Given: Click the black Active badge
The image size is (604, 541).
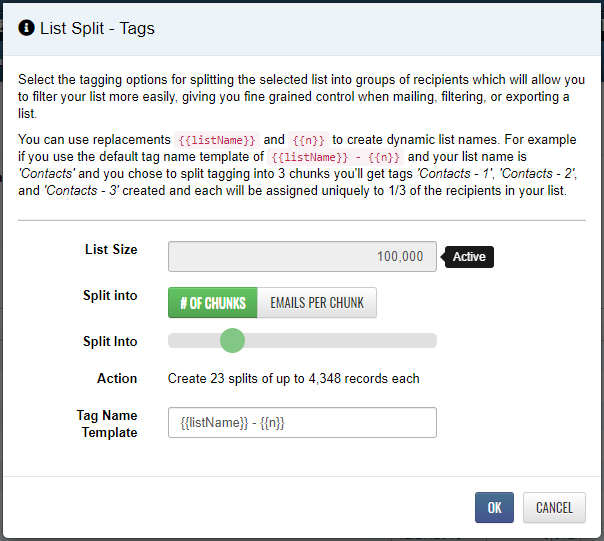Looking at the screenshot, I should 469,257.
